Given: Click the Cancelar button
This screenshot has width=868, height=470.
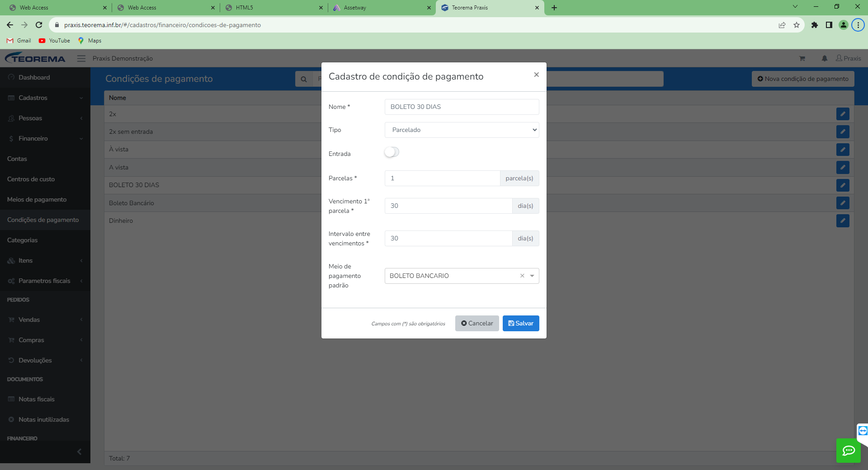Looking at the screenshot, I should (477, 323).
